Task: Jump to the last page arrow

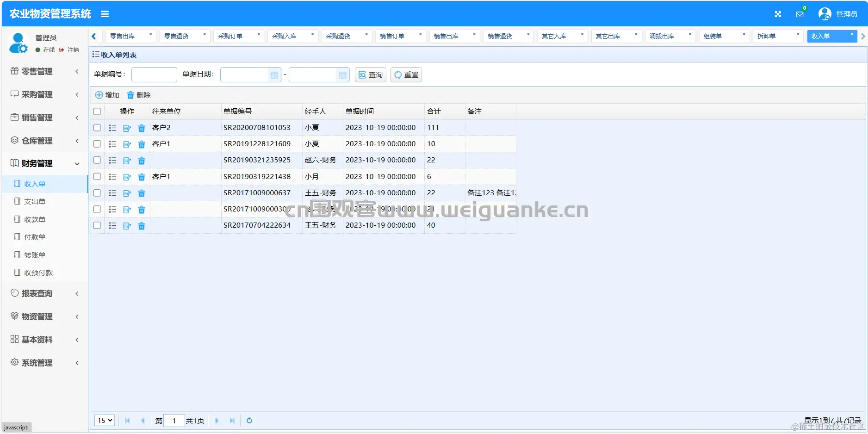Action: (x=232, y=421)
